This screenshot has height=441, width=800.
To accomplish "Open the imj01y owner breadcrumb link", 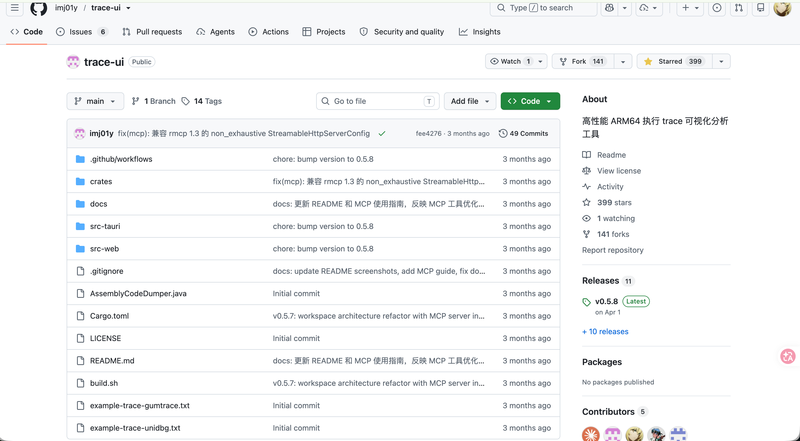I will pos(66,8).
